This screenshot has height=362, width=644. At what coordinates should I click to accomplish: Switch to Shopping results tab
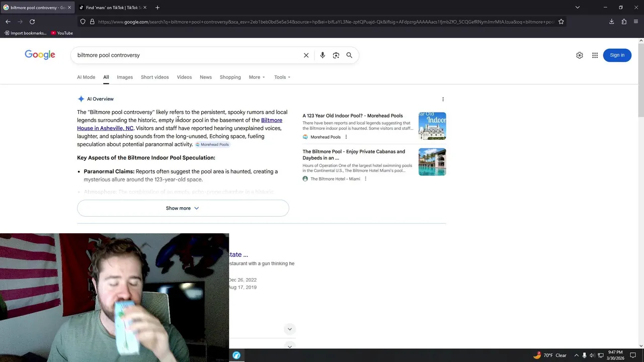pos(230,77)
